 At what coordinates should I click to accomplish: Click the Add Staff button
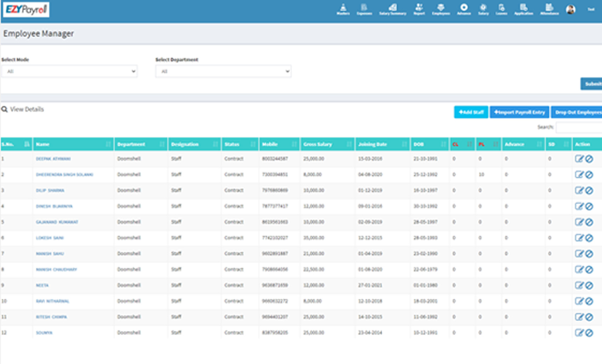point(471,112)
